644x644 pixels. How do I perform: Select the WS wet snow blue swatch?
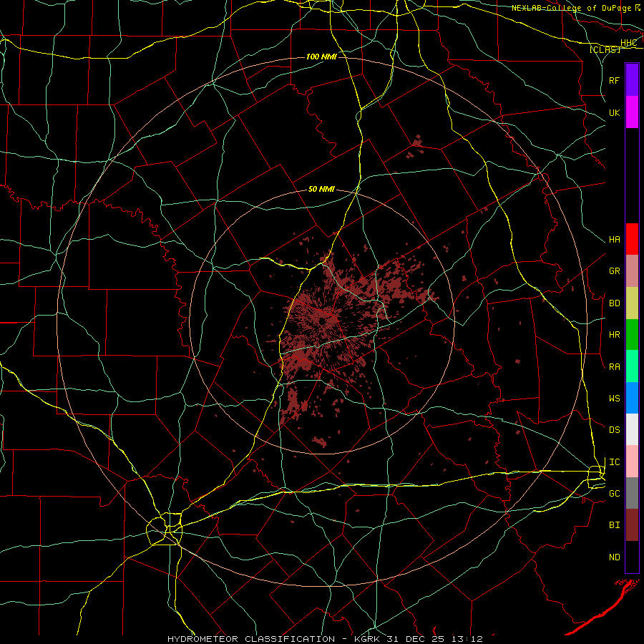632,398
